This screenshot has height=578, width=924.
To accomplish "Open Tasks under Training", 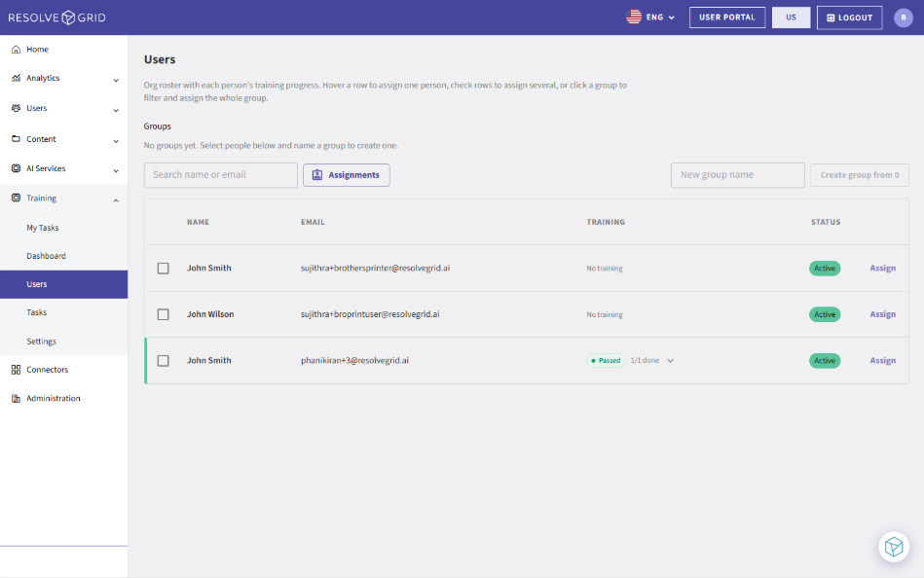I will [x=37, y=312].
